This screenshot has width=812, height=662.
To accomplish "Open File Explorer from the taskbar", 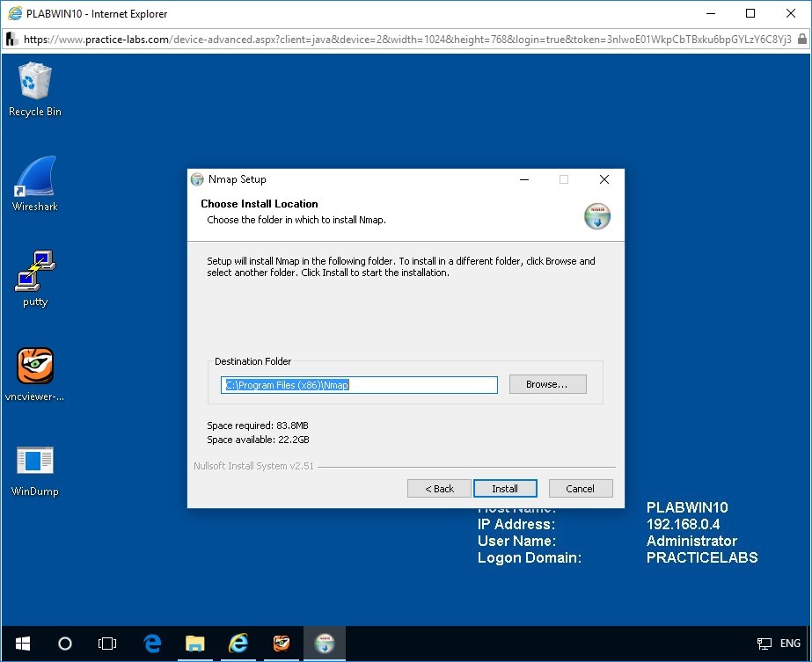I will 194,644.
